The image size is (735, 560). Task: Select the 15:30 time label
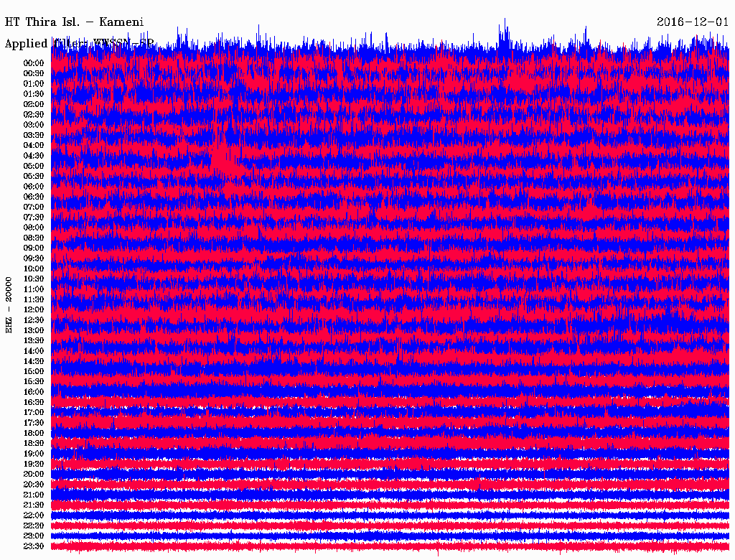pos(34,382)
